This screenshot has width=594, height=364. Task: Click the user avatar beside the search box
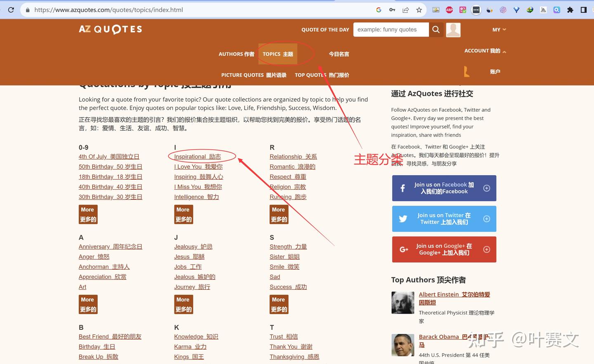click(x=453, y=29)
